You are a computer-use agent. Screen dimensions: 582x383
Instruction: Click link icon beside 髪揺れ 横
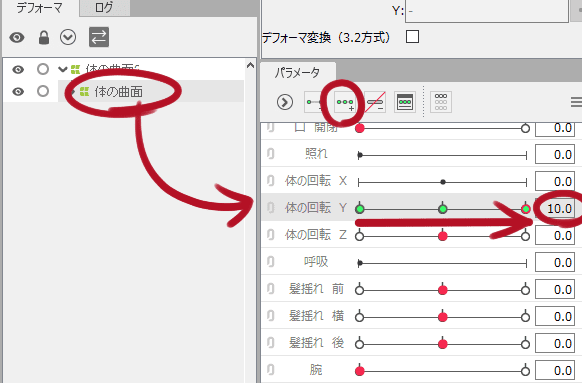point(271,316)
